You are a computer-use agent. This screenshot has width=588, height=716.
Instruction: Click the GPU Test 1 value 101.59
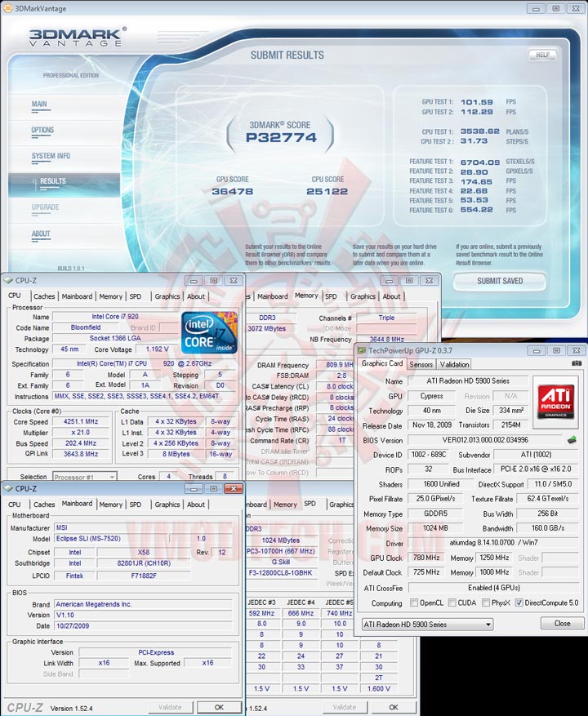(x=476, y=102)
